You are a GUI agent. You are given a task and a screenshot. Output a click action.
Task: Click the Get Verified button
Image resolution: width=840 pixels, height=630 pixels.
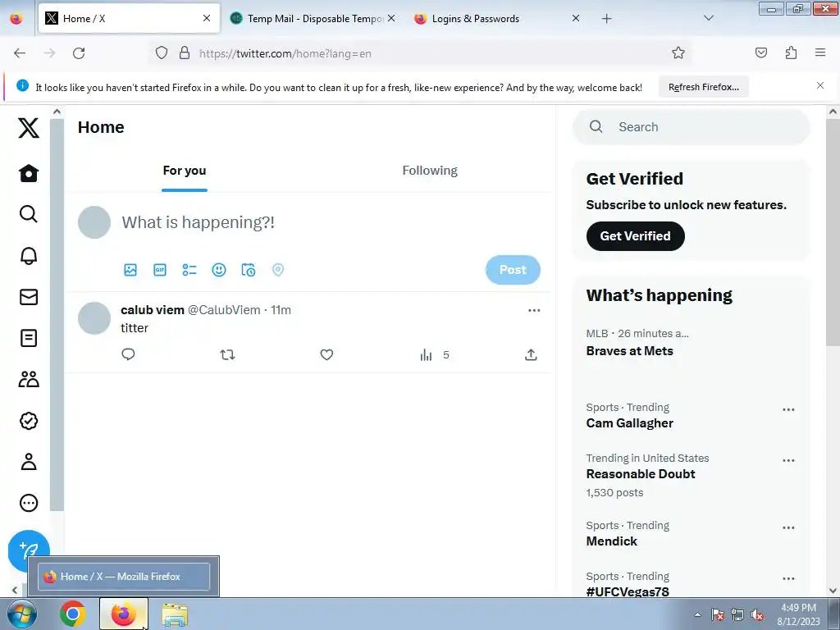click(x=636, y=235)
